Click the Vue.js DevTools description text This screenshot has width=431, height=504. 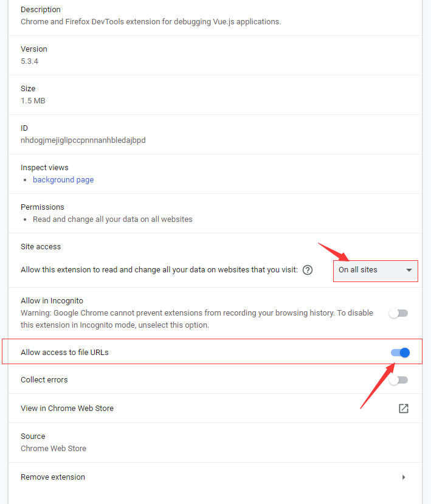click(x=151, y=22)
